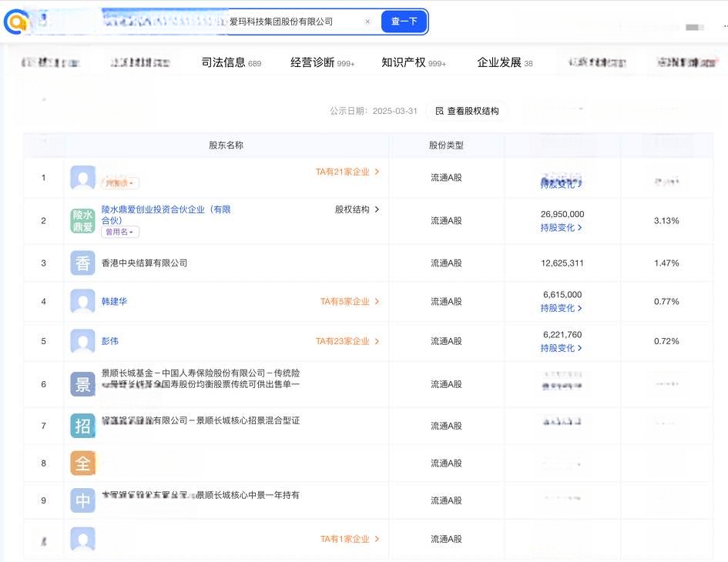
Task: Click the avatar icon in the last row
Action: click(x=82, y=539)
